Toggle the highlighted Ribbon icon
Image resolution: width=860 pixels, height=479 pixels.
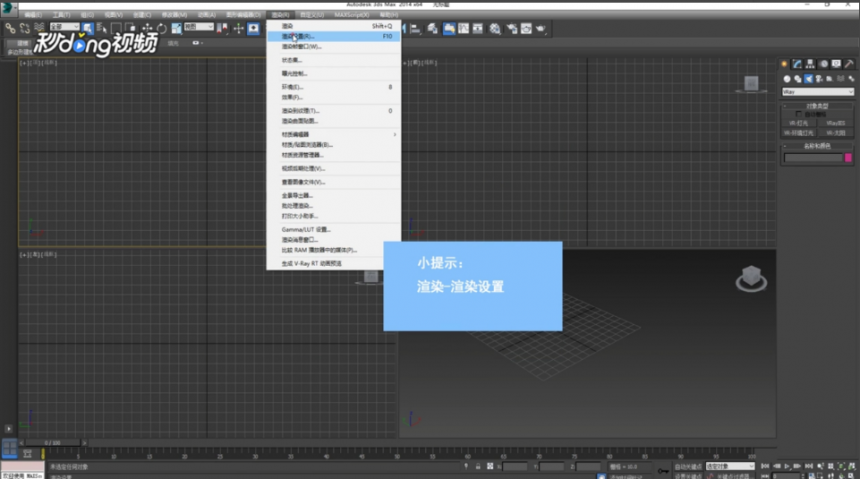(449, 29)
